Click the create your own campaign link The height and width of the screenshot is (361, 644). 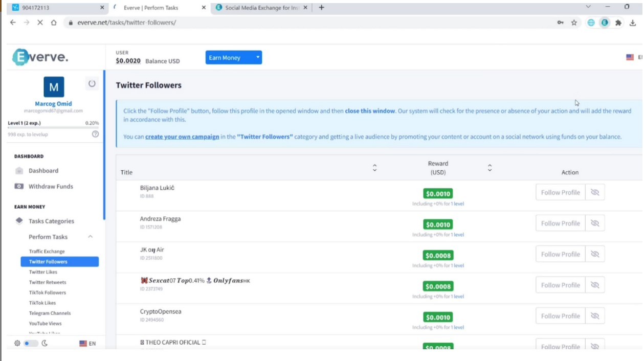(x=182, y=137)
